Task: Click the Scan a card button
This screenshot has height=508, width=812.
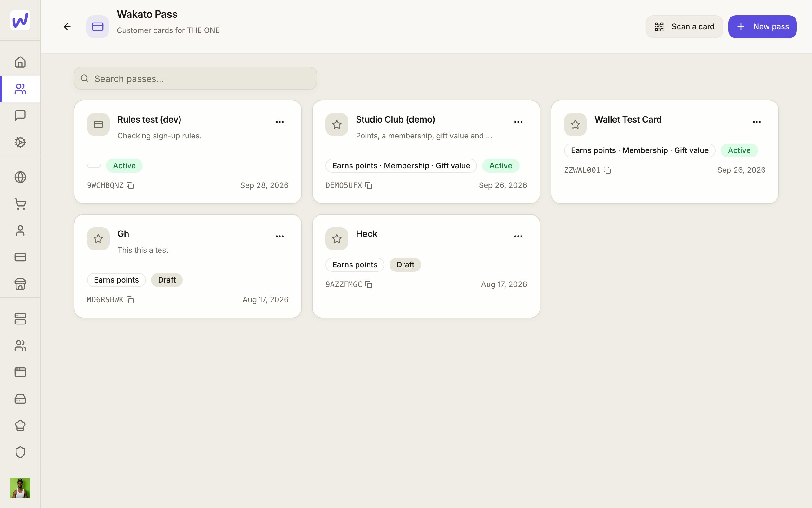Action: [x=684, y=27]
